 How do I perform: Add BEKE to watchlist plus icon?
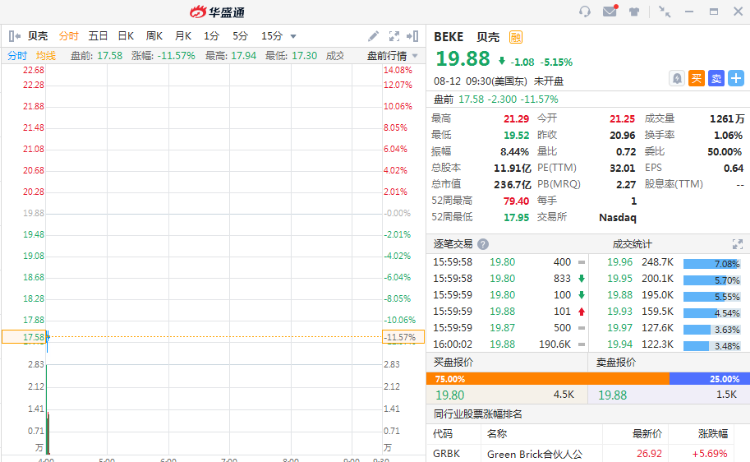pyautogui.click(x=736, y=78)
